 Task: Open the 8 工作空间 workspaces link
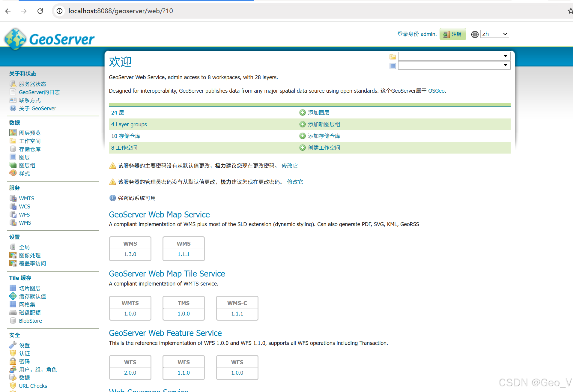click(x=124, y=148)
